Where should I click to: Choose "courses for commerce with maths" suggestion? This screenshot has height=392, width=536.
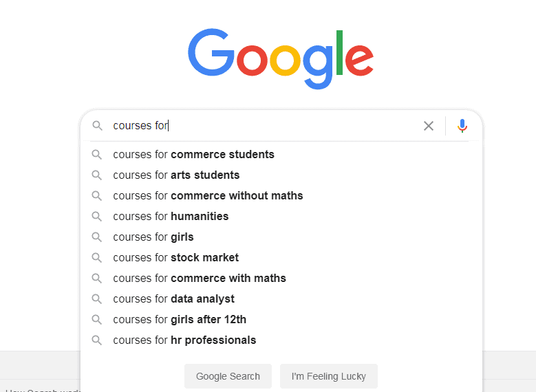pyautogui.click(x=200, y=279)
